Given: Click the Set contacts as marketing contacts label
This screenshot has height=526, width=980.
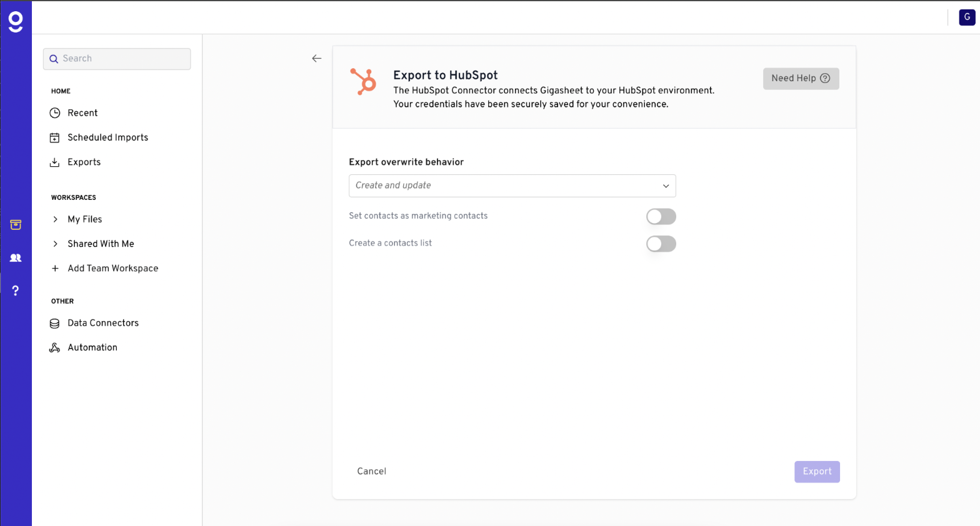Looking at the screenshot, I should click(x=418, y=216).
